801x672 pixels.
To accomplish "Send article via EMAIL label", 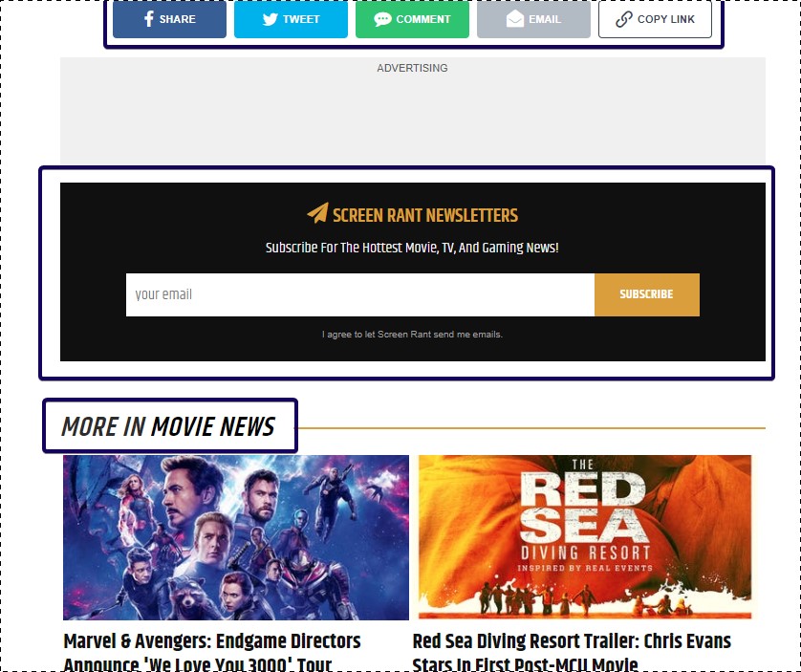I will [545, 19].
